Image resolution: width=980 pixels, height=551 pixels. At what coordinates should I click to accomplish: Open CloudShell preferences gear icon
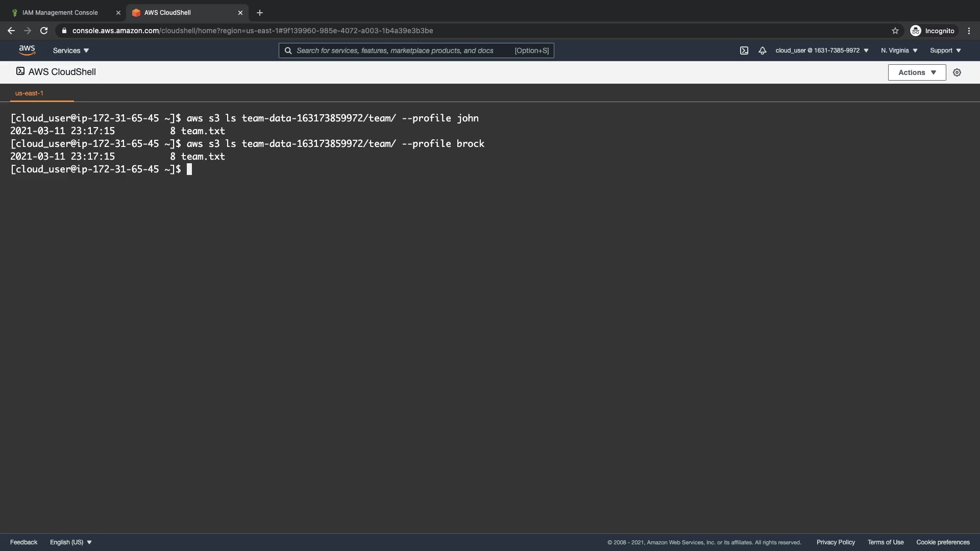[x=957, y=72]
